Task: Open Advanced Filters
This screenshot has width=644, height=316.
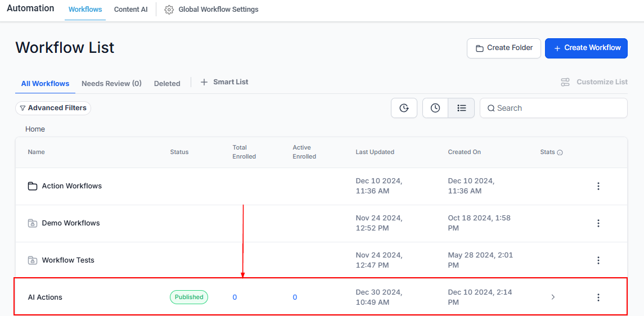Action: [53, 108]
